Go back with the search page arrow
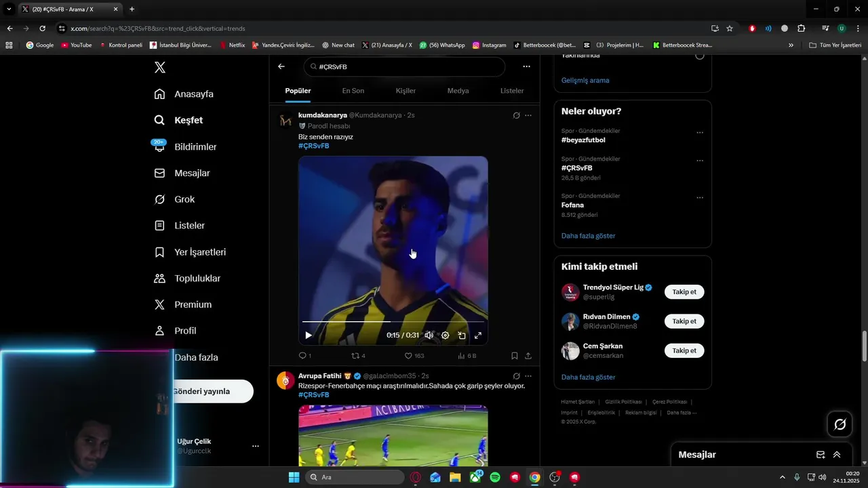This screenshot has height=488, width=868. tap(281, 66)
